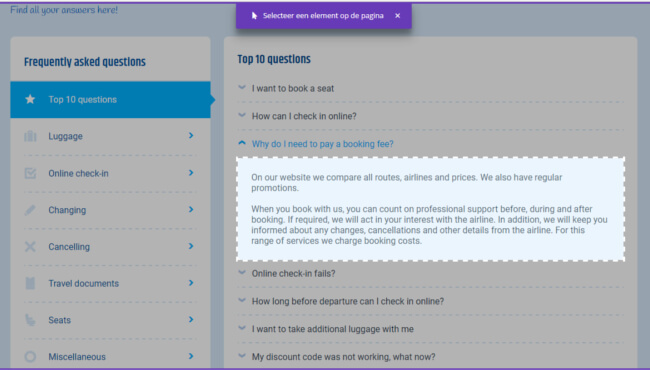650x370 pixels.
Task: Open the Miscellaneous category arrow
Action: click(x=191, y=356)
